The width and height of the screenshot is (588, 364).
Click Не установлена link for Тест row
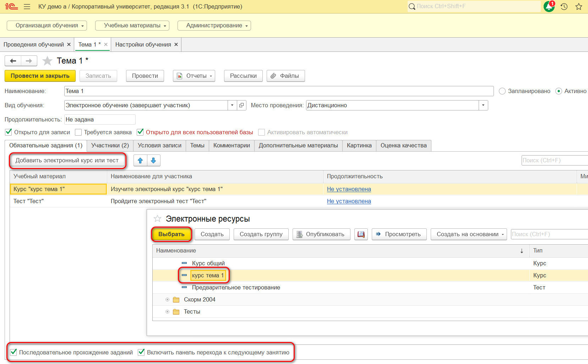349,201
